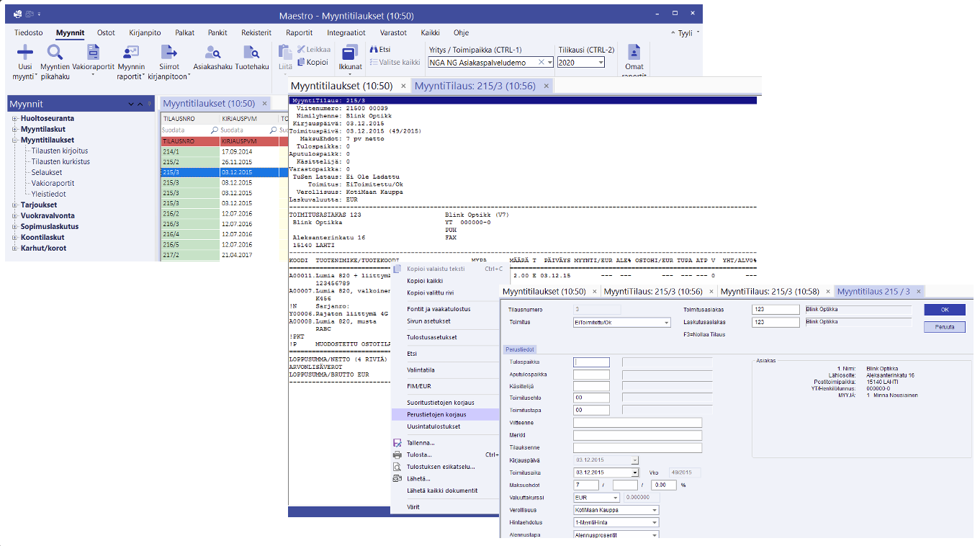Click the Peruuta cancel button
Viewport: 980px width, 546px height.
pos(944,326)
